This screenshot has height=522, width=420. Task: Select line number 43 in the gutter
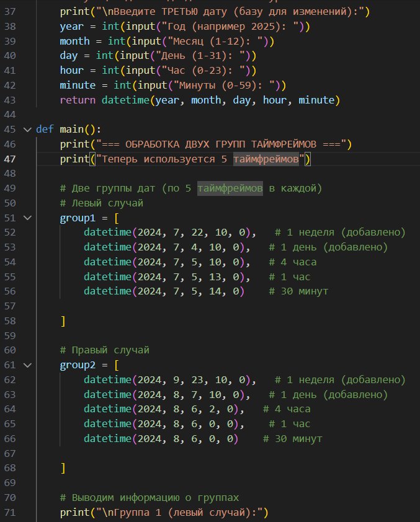pos(11,100)
